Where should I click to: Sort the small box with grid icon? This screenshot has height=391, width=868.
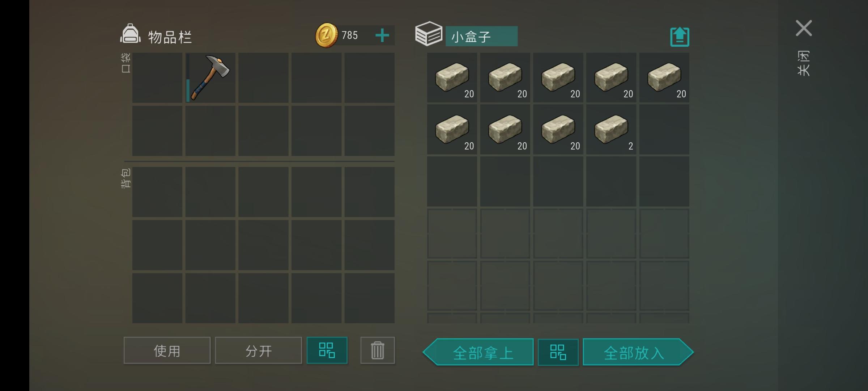pos(558,352)
